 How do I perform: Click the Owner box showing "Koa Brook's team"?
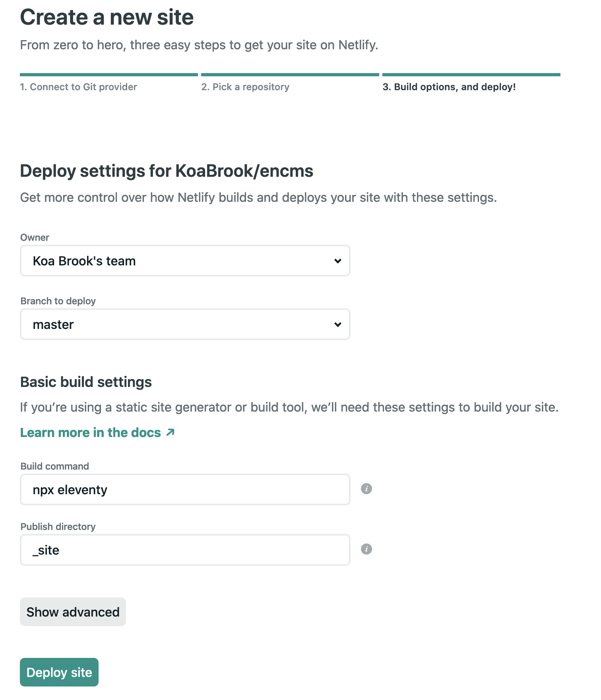(185, 261)
